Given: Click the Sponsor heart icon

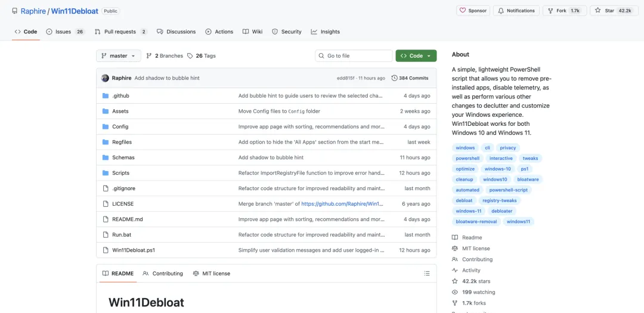Looking at the screenshot, I should tap(463, 11).
